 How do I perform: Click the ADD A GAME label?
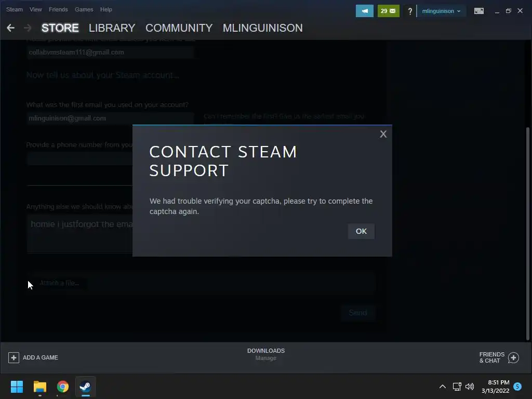coord(41,357)
